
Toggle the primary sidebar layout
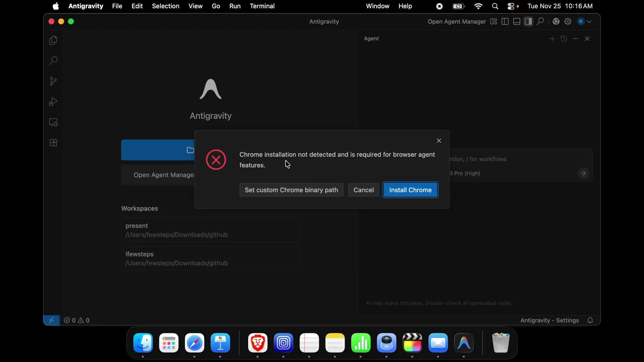click(505, 21)
